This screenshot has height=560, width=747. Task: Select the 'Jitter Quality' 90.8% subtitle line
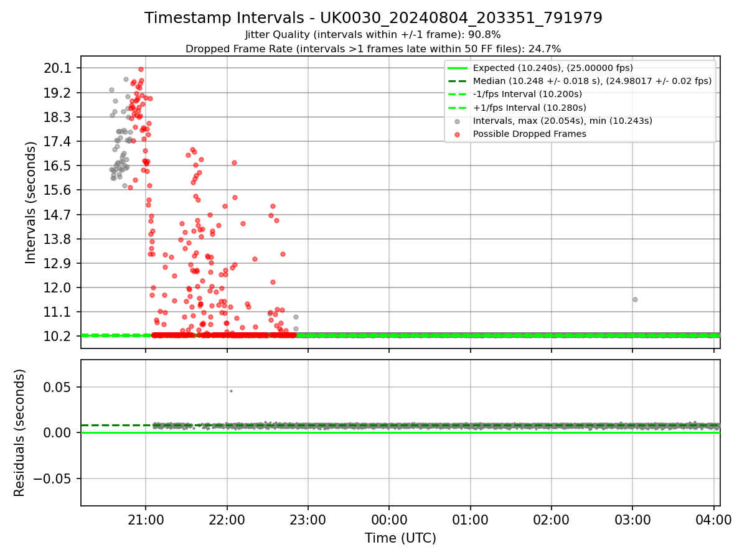tap(374, 35)
